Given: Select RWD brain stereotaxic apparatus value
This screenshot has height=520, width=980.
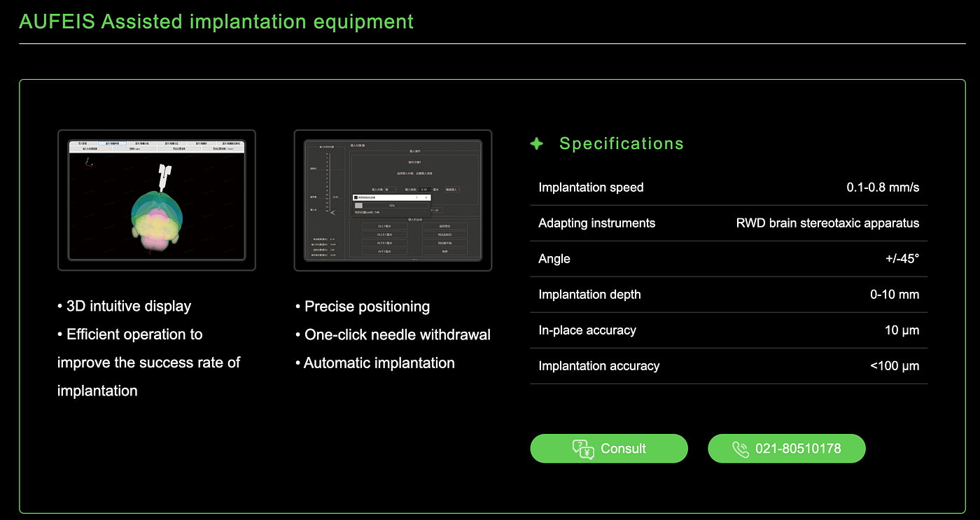Looking at the screenshot, I should [827, 223].
